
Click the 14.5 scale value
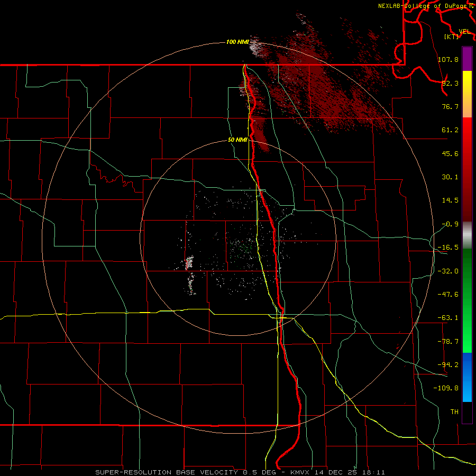tap(450, 200)
